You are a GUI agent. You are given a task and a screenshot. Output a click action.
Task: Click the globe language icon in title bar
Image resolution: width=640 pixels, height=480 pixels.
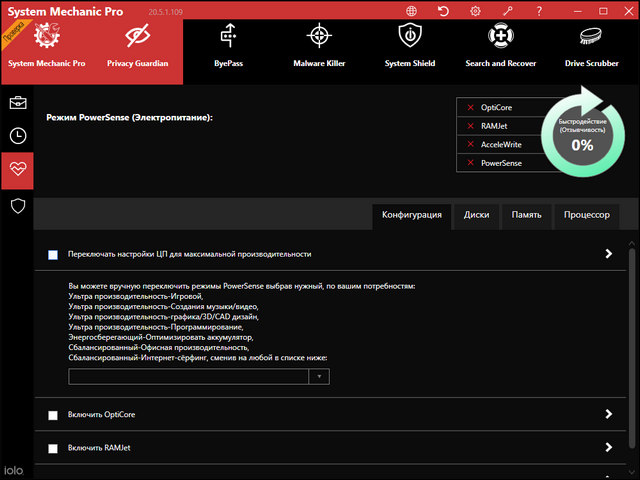[x=412, y=11]
